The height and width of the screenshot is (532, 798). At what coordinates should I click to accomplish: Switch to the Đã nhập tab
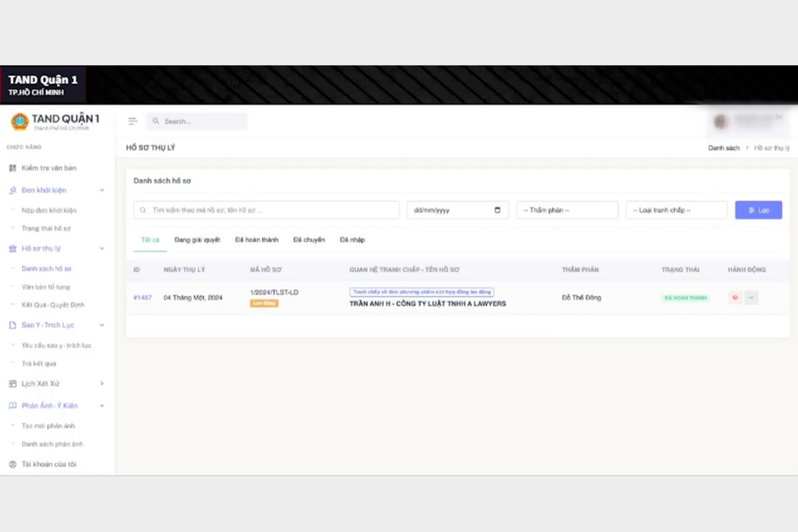coord(352,239)
